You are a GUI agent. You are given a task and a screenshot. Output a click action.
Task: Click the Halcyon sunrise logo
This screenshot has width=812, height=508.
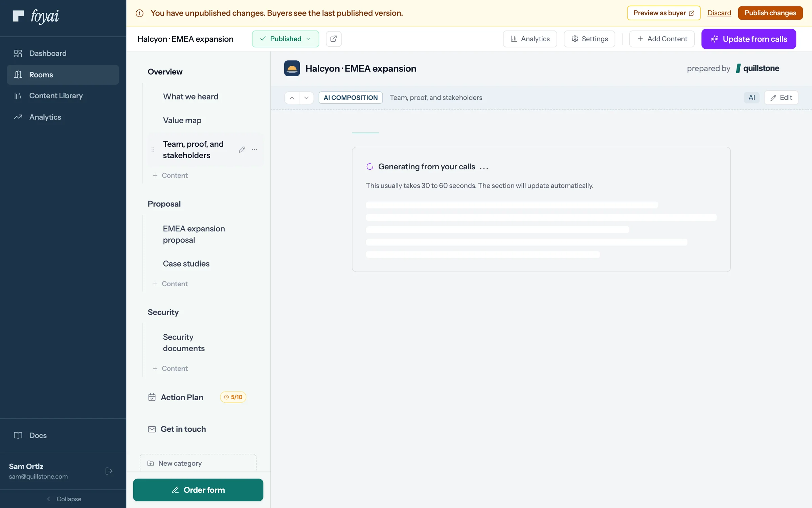coord(292,68)
